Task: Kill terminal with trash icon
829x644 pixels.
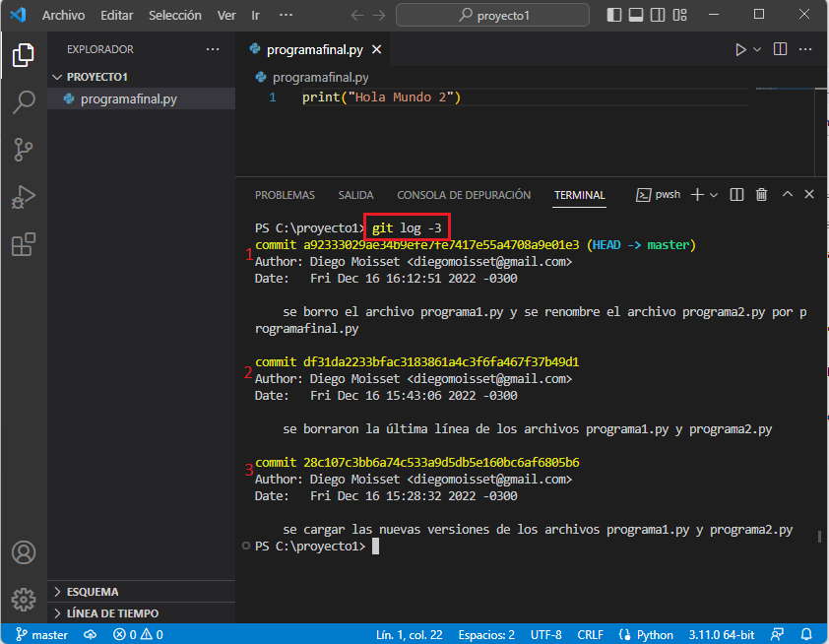Action: (761, 195)
